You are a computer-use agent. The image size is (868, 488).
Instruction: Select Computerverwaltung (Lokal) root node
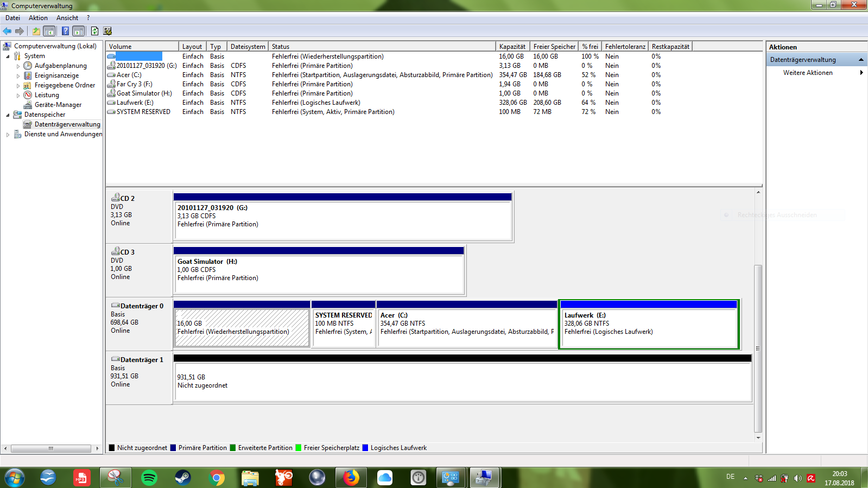[55, 46]
